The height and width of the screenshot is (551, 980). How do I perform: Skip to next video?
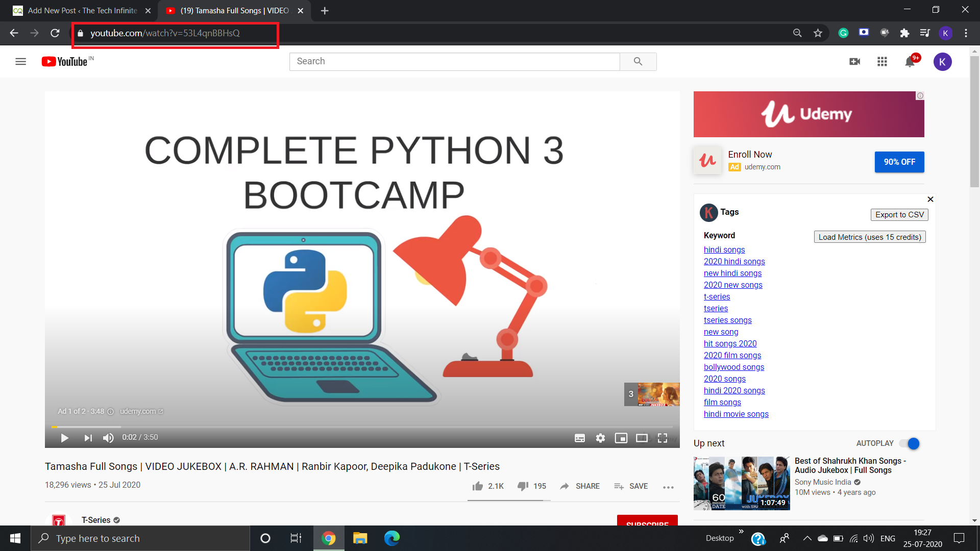(x=88, y=438)
